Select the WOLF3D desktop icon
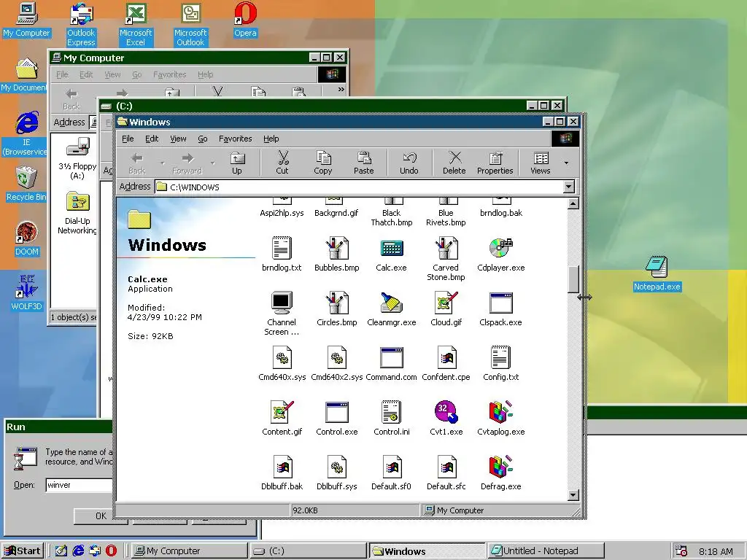This screenshot has width=747, height=560. 26,292
